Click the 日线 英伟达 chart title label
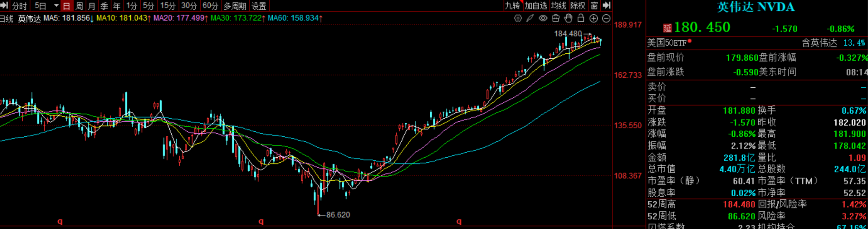The image size is (868, 229). point(20,18)
